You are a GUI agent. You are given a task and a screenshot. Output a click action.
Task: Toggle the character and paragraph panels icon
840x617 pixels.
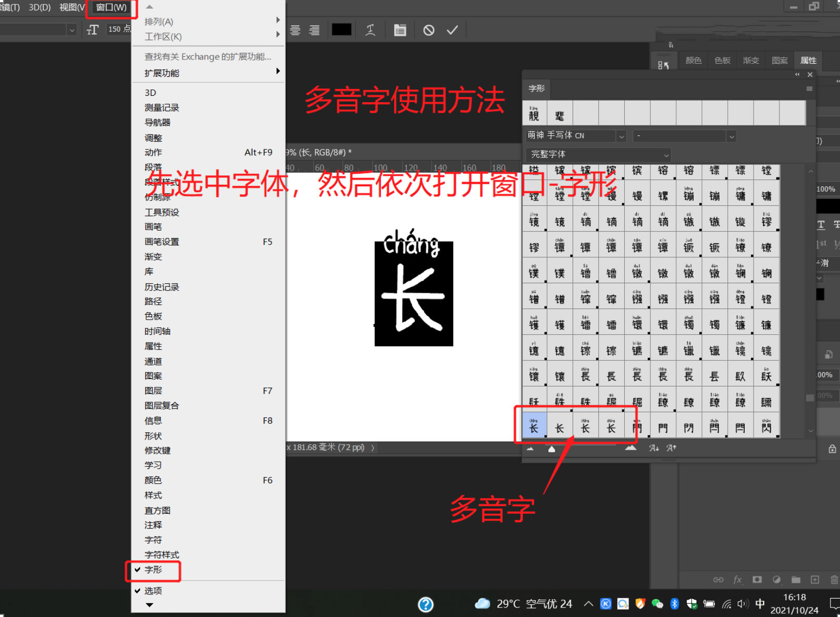400,30
